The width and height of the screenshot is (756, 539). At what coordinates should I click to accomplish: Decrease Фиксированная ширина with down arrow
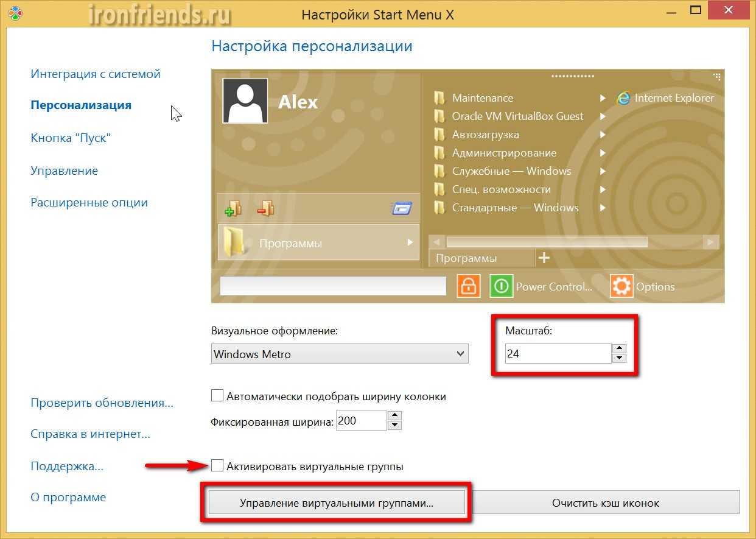(x=395, y=426)
